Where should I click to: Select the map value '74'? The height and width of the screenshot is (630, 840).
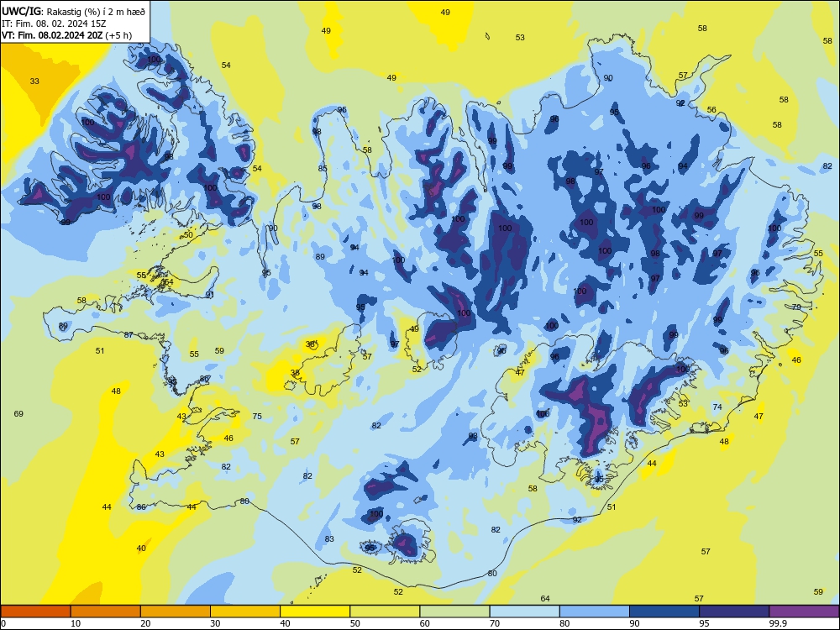pyautogui.click(x=717, y=407)
